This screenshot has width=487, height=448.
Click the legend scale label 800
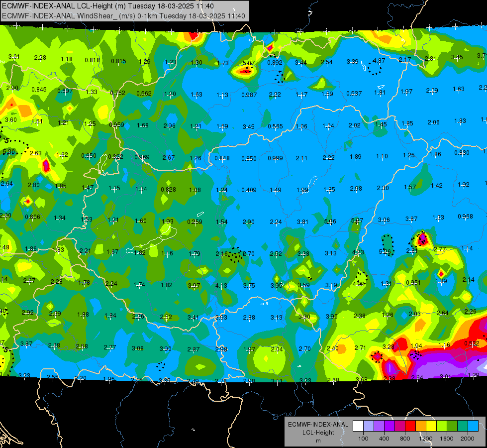click(405, 439)
